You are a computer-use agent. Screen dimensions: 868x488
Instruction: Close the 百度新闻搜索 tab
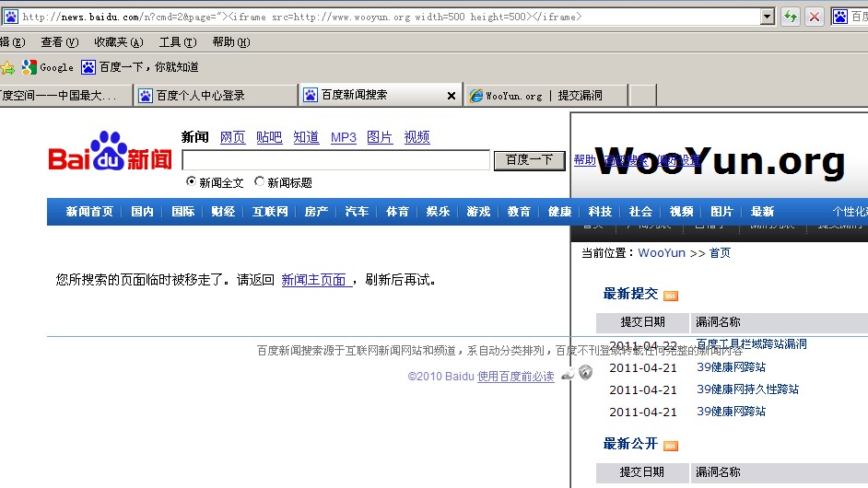click(x=452, y=96)
